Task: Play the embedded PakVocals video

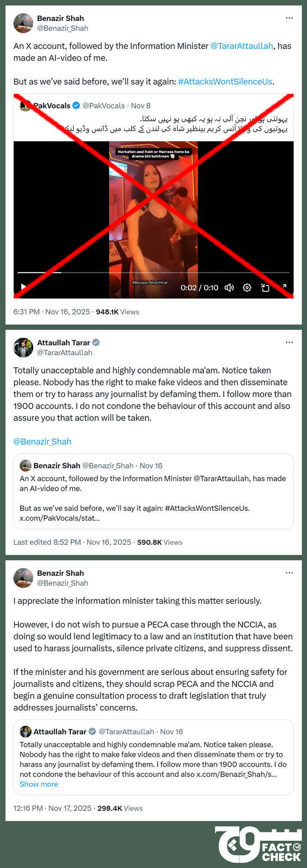Action: click(24, 287)
